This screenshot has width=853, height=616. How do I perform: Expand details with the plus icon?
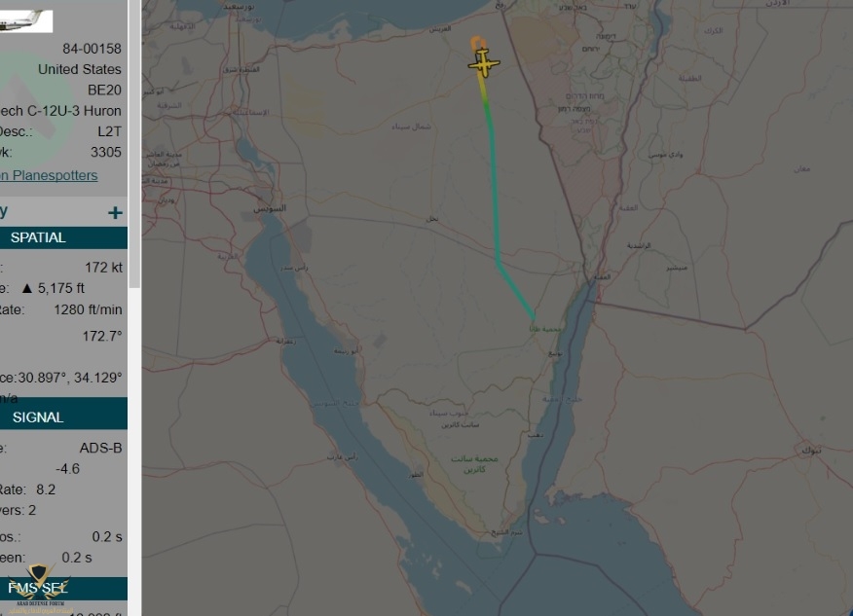click(x=115, y=212)
